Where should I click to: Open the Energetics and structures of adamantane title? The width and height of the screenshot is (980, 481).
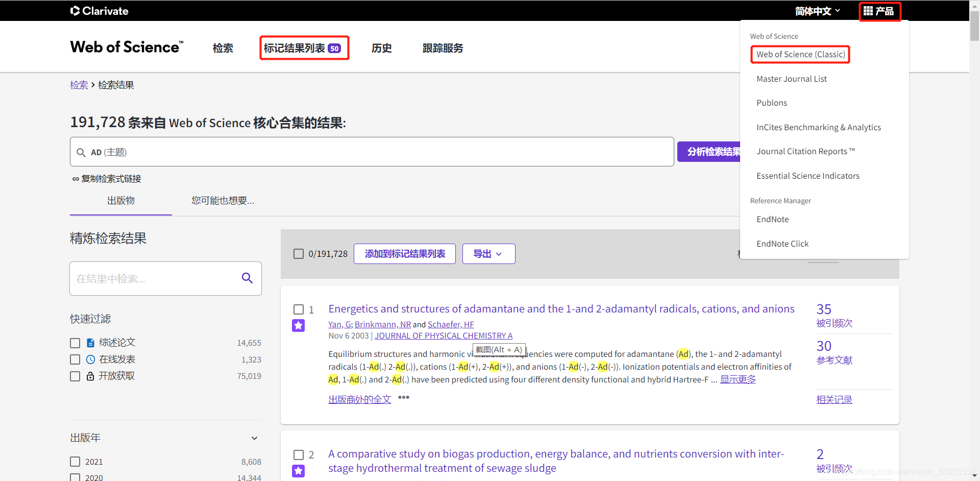(561, 309)
